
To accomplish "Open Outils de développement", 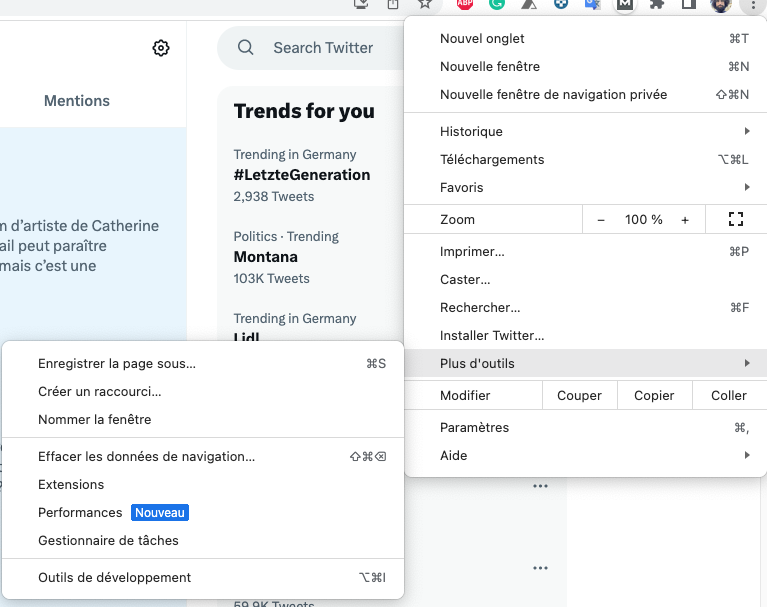I will click(x=203, y=577).
